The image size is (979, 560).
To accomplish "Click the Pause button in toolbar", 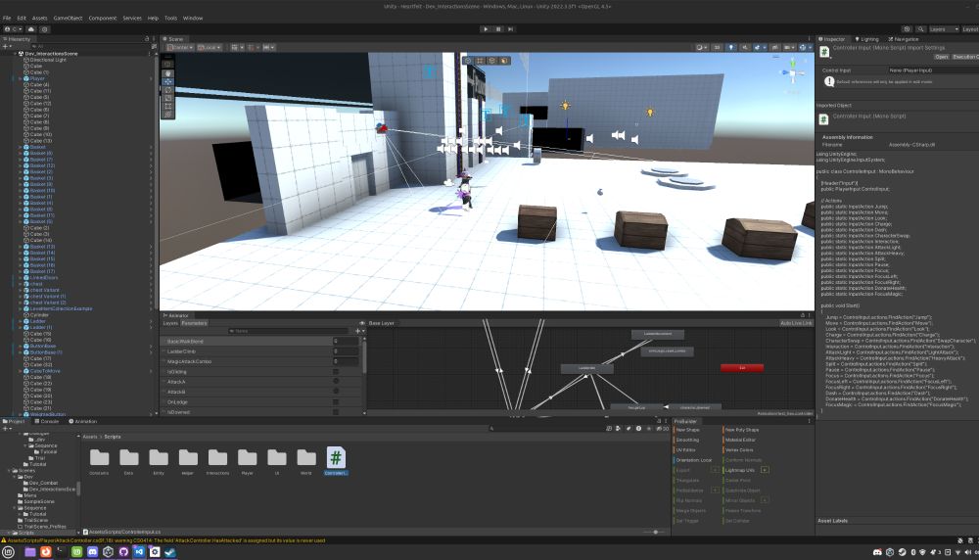I will (498, 29).
